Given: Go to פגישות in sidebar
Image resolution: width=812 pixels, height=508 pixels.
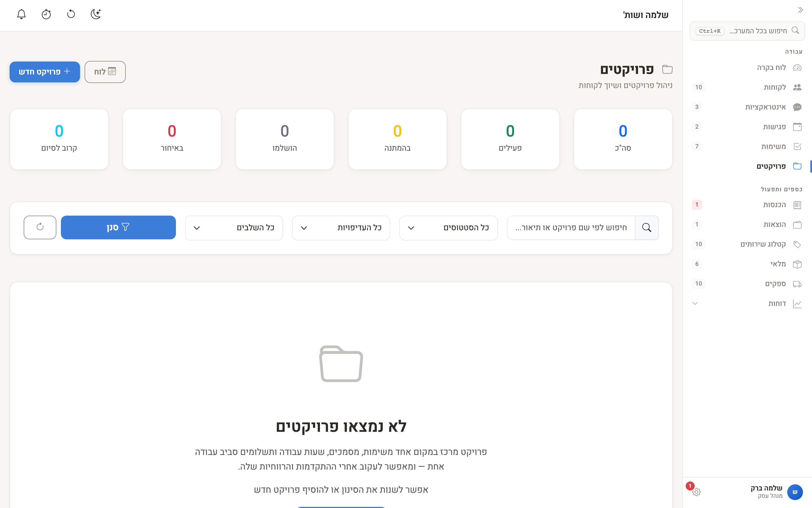Looking at the screenshot, I should [747, 127].
